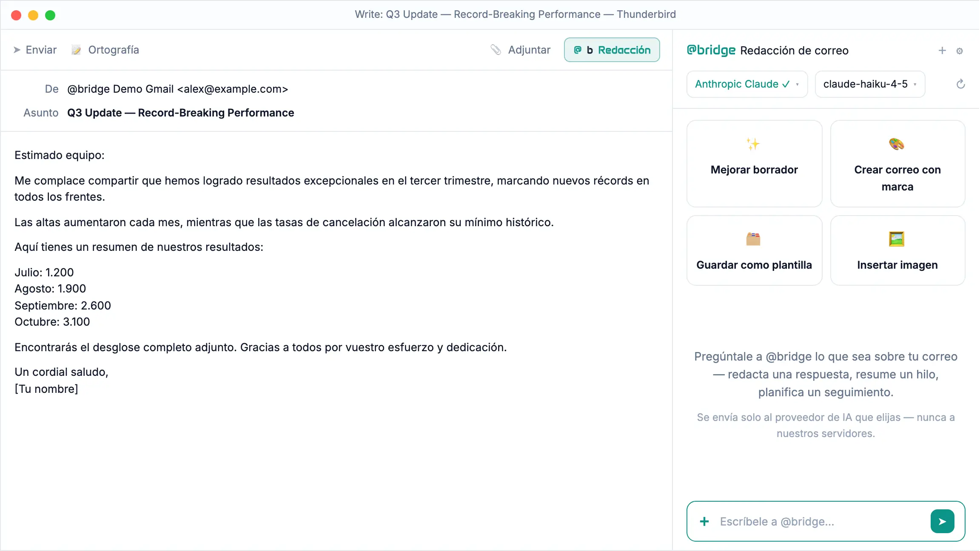Viewport: 980px width, 551px height.
Task: Click the Enviar arrow icon
Action: [17, 50]
